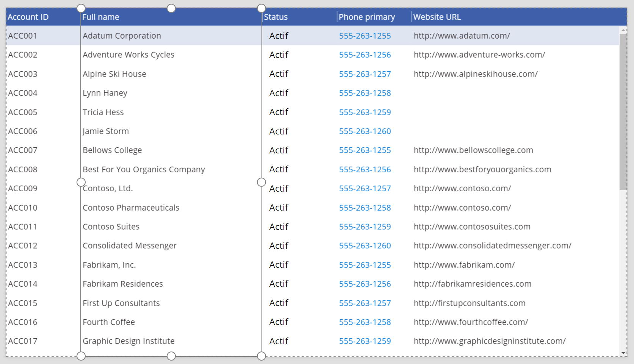Click the name Contoso Pharmaceuticals
This screenshot has height=364, width=634.
[x=131, y=208]
